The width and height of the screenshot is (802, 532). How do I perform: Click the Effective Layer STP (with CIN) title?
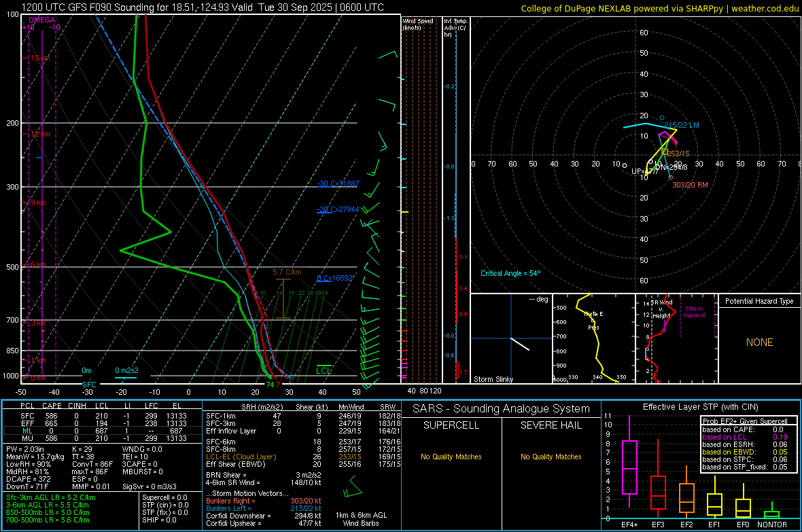700,407
